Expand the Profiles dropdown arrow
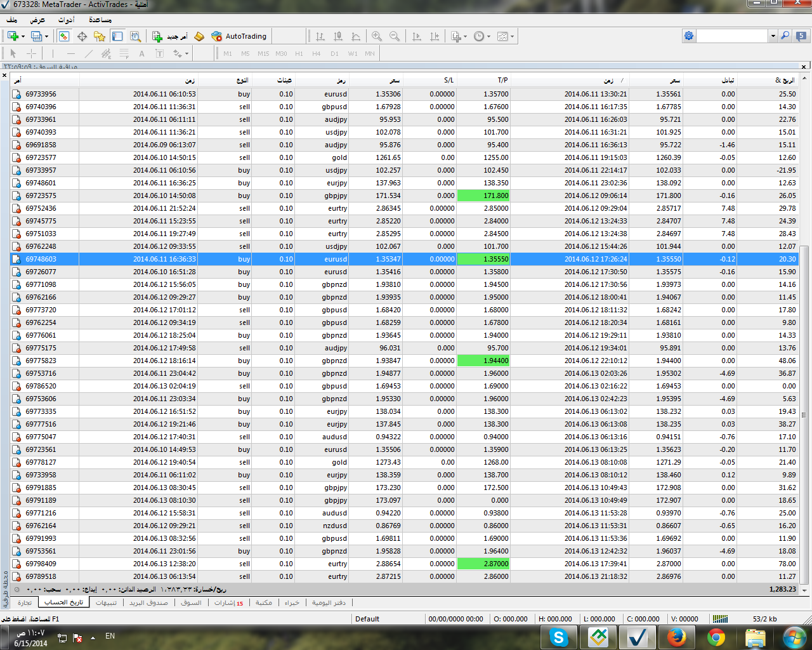Viewport: 812px width, 650px height. click(46, 36)
